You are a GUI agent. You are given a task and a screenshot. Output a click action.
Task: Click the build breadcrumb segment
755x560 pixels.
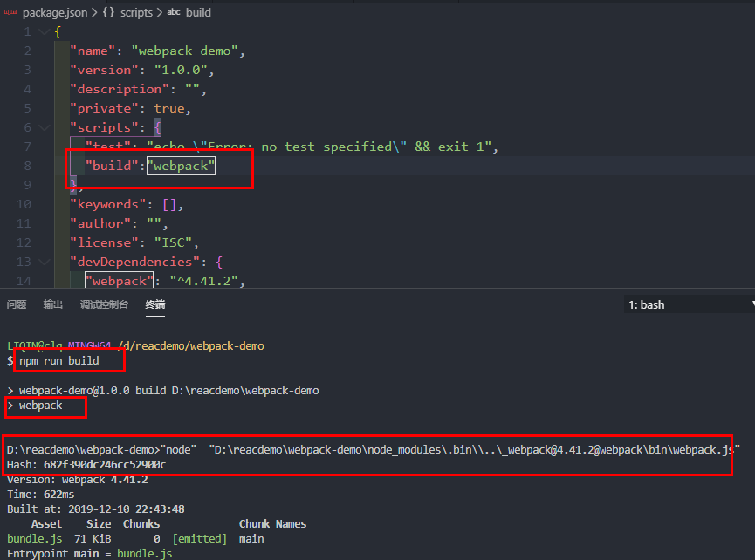coord(198,12)
